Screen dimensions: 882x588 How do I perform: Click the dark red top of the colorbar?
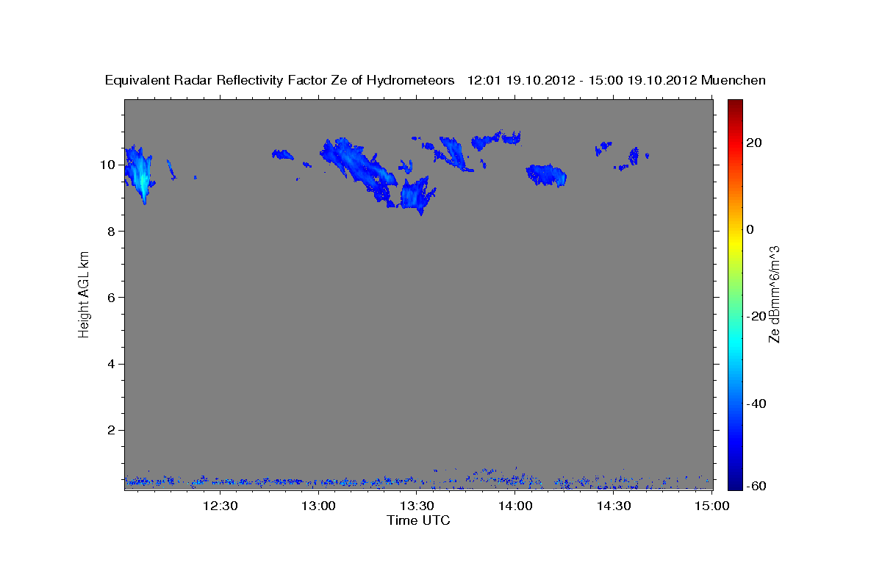coord(734,103)
